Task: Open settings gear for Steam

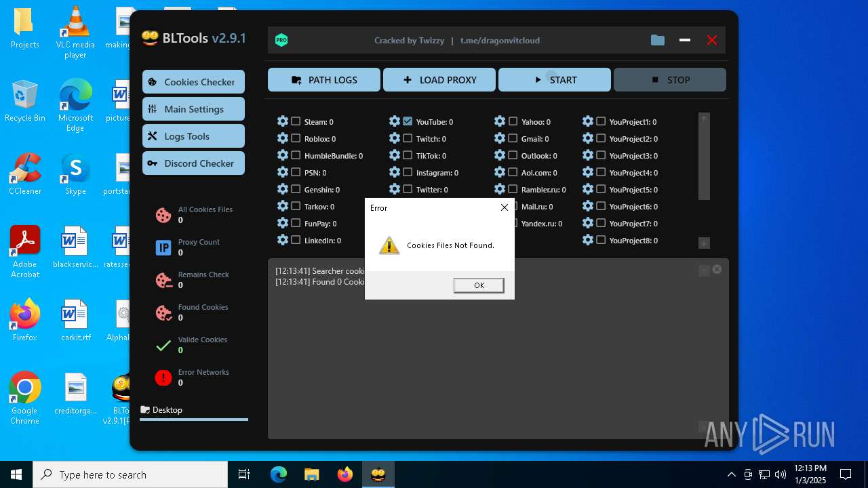Action: point(283,121)
